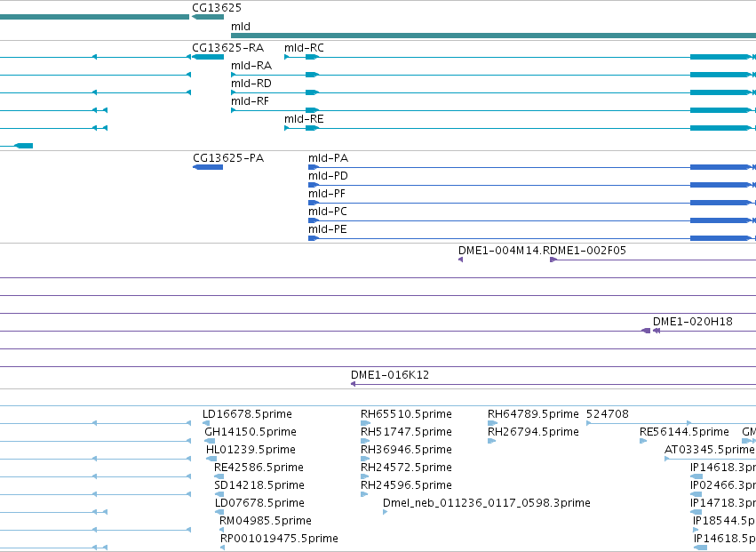Select the long mld gene bar
756x552 pixels.
coord(493,36)
